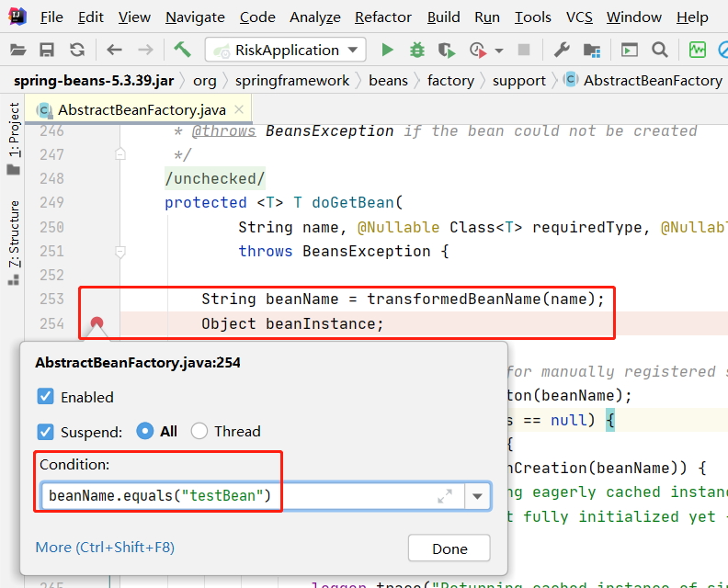Open the Tools menu
Image resolution: width=728 pixels, height=588 pixels.
click(532, 17)
